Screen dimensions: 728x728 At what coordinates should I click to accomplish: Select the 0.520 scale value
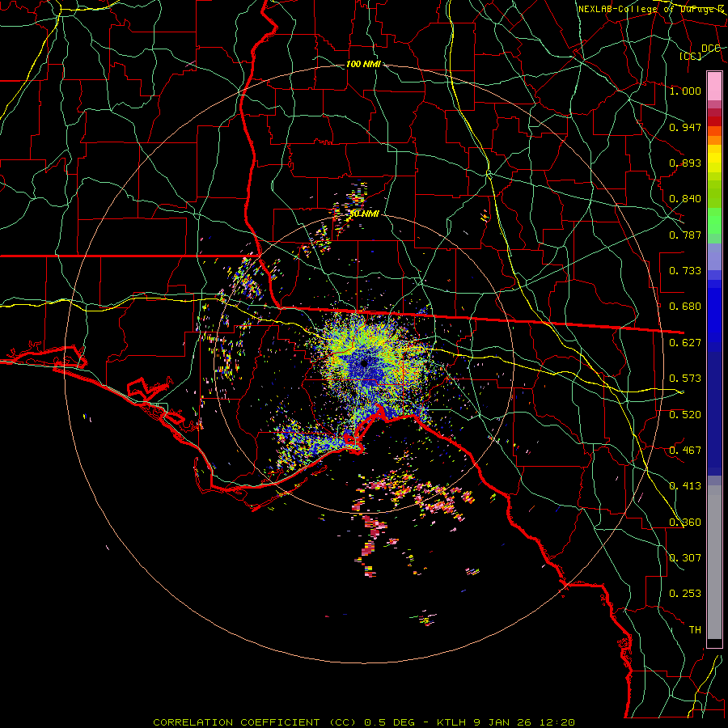(685, 415)
